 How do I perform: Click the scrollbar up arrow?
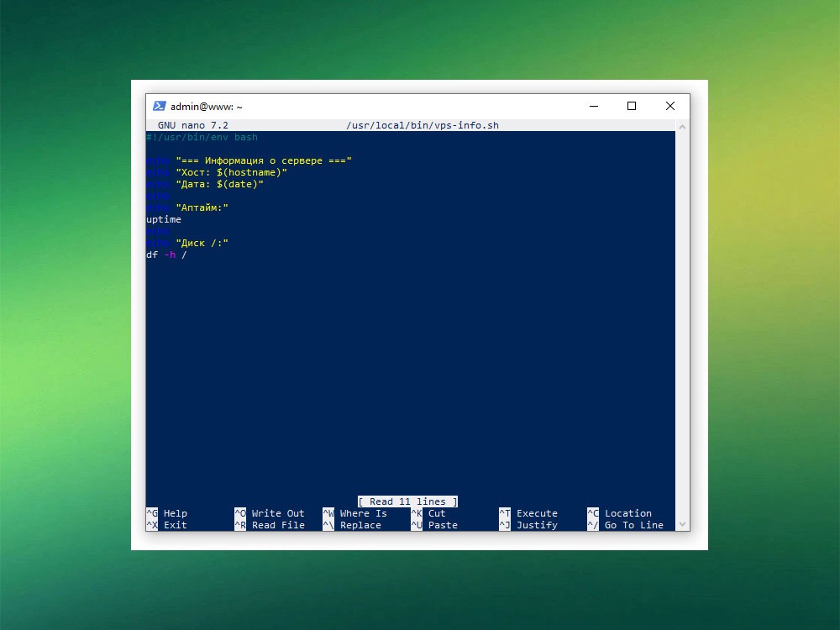pyautogui.click(x=683, y=126)
